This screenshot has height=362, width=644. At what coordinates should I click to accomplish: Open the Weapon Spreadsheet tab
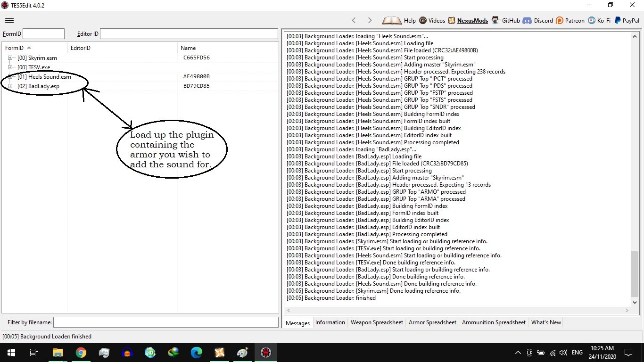point(377,322)
